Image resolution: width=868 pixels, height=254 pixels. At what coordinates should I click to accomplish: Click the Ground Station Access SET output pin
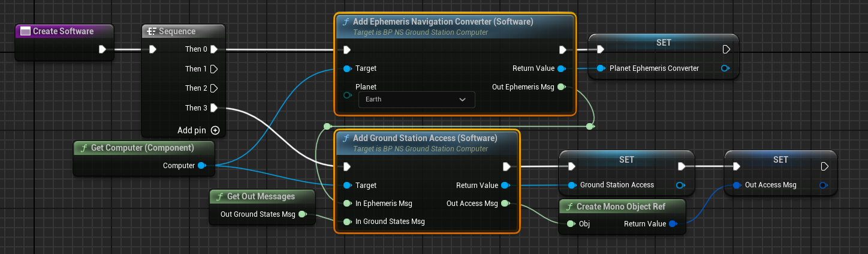[681, 185]
